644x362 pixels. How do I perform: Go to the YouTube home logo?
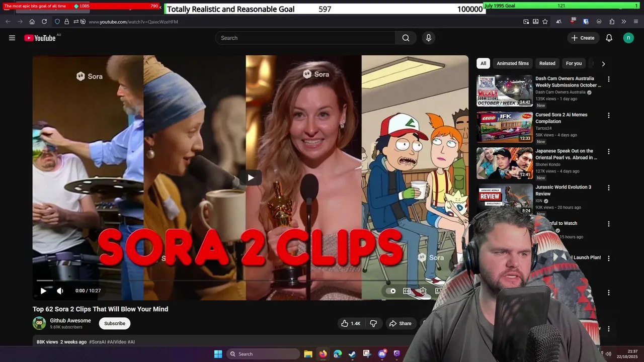tap(40, 38)
